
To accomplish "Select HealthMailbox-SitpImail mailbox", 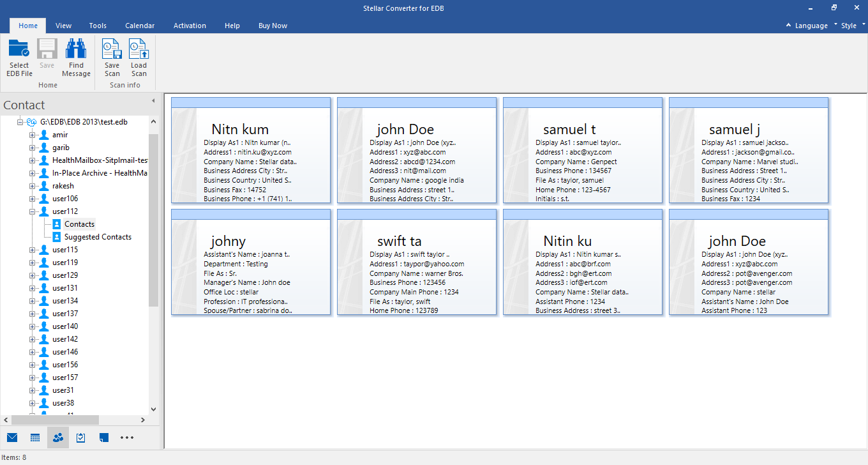I will [x=100, y=160].
